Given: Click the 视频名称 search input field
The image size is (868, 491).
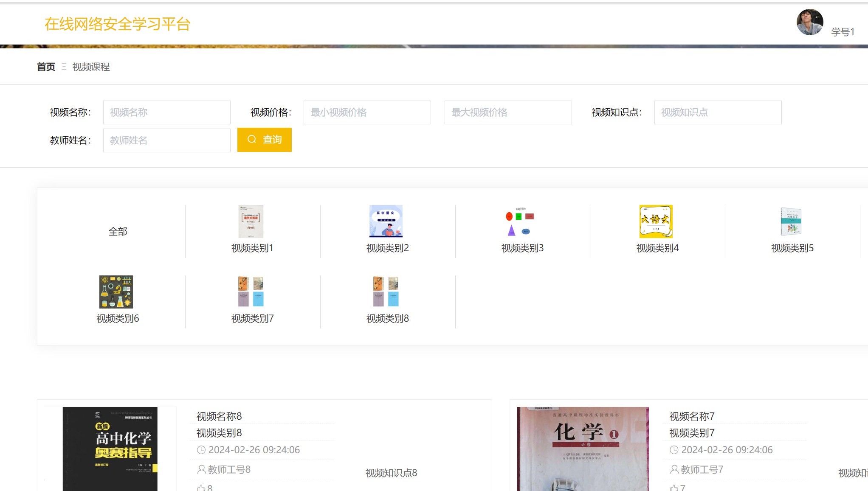Looking at the screenshot, I should tap(166, 112).
